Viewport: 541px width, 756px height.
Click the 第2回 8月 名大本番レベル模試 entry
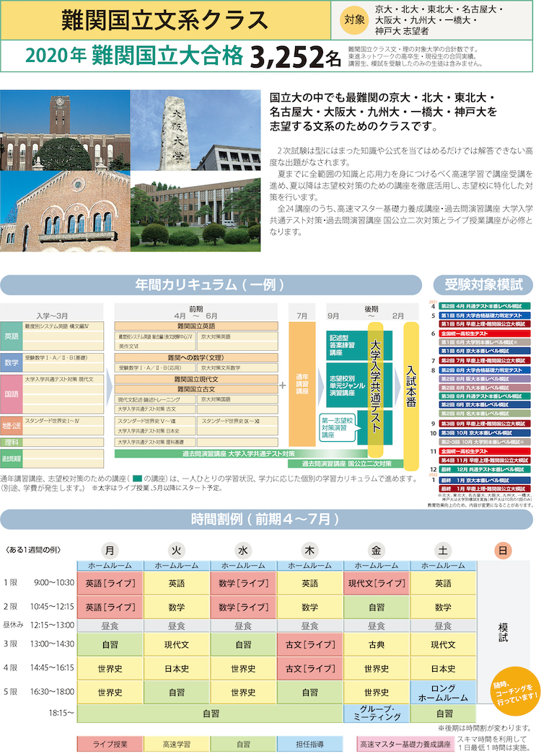(x=485, y=414)
